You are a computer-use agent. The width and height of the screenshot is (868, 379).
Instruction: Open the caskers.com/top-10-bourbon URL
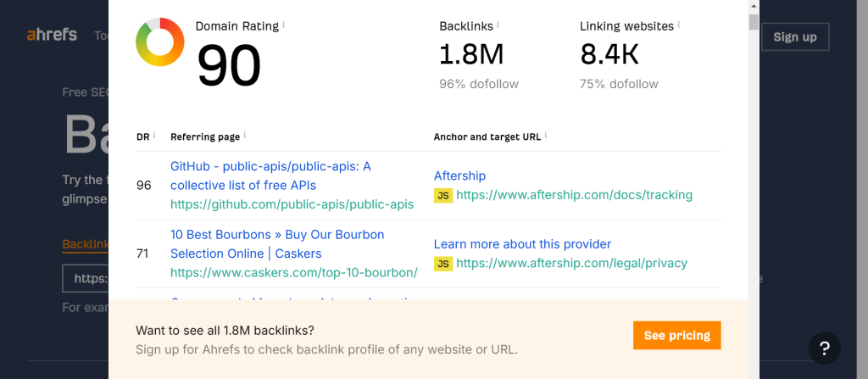pyautogui.click(x=294, y=273)
